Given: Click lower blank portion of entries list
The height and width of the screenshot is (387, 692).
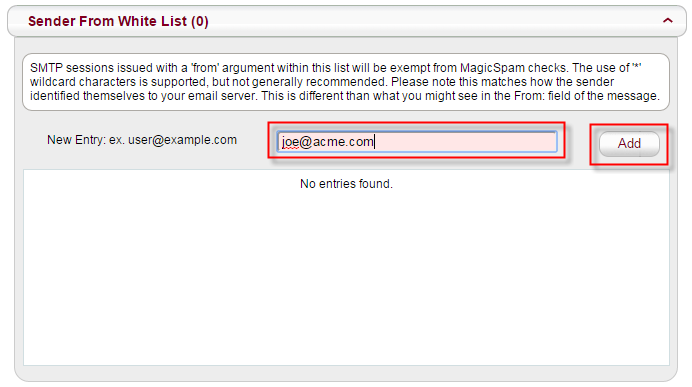Looking at the screenshot, I should tap(346, 309).
